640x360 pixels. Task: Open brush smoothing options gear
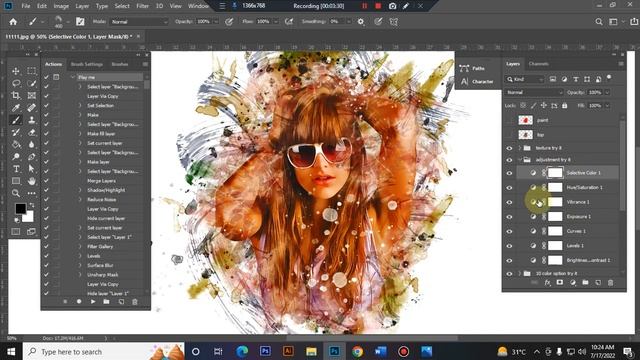coord(361,22)
